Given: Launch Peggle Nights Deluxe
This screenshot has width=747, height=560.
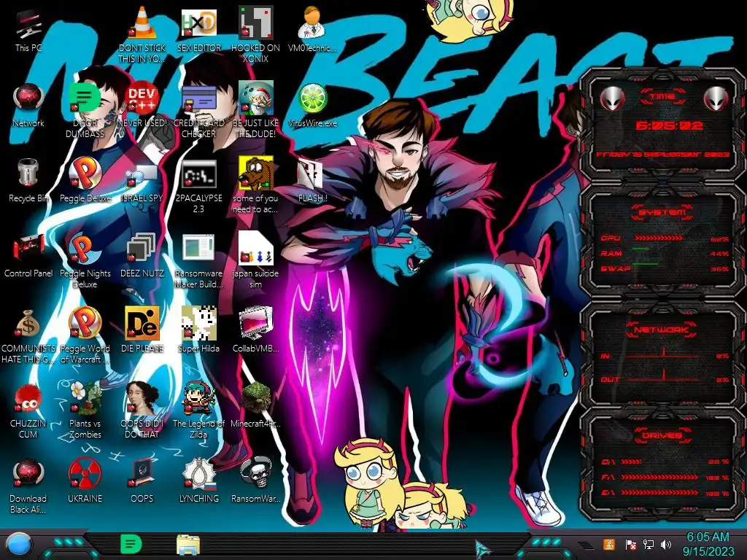Looking at the screenshot, I should [x=85, y=260].
